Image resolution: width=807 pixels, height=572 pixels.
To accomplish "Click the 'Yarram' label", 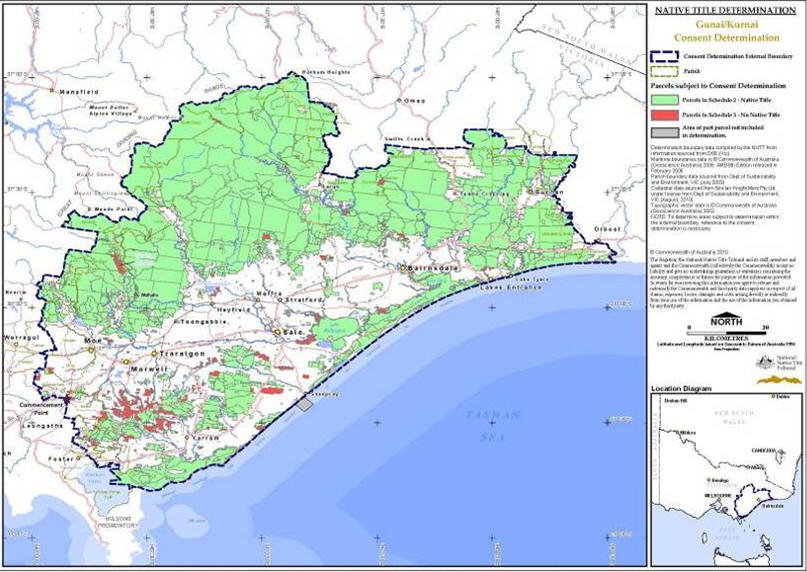I will [x=206, y=438].
